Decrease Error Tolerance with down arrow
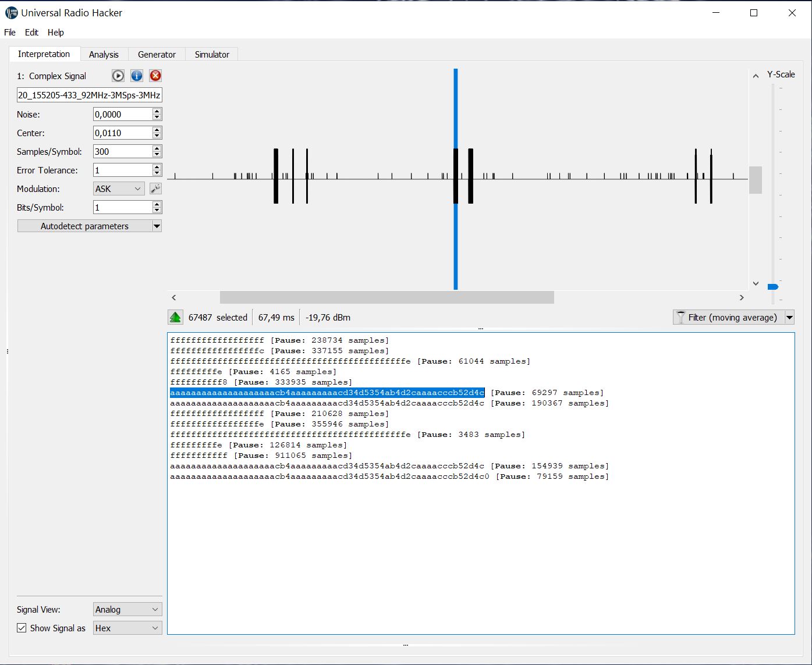This screenshot has width=812, height=665. pos(157,173)
